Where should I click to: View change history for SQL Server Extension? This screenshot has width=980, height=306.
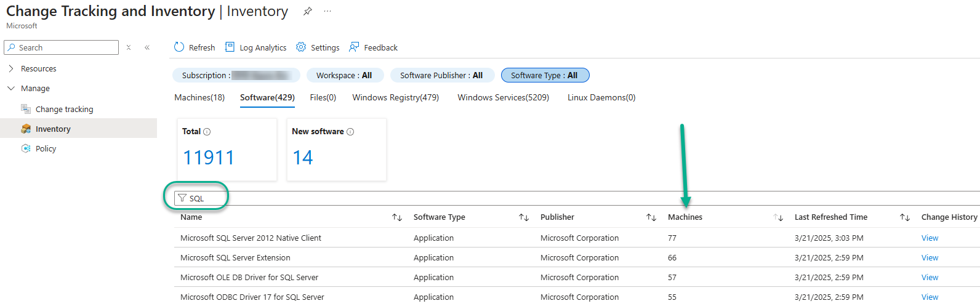tap(930, 258)
